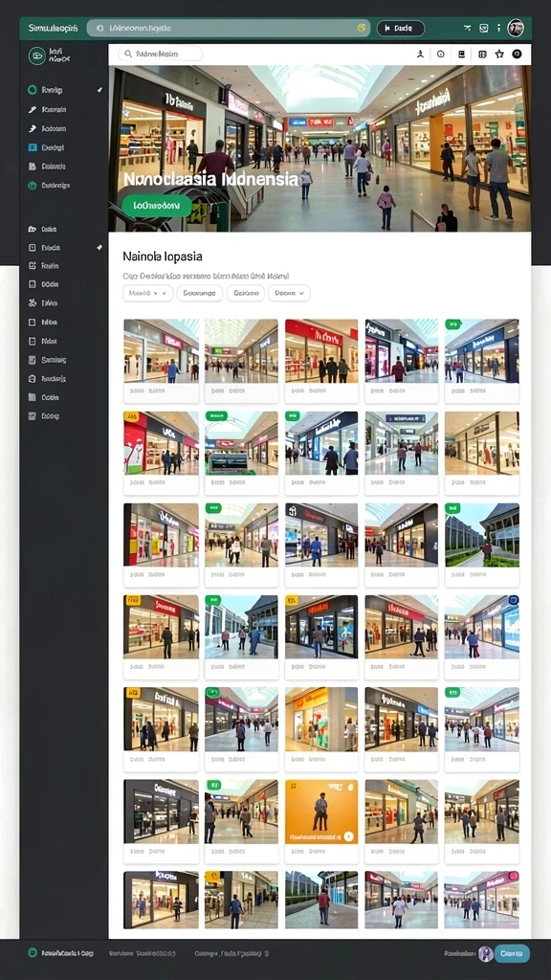Viewport: 551px width, 980px height.
Task: Click the green pill button on hero banner
Action: (157, 205)
